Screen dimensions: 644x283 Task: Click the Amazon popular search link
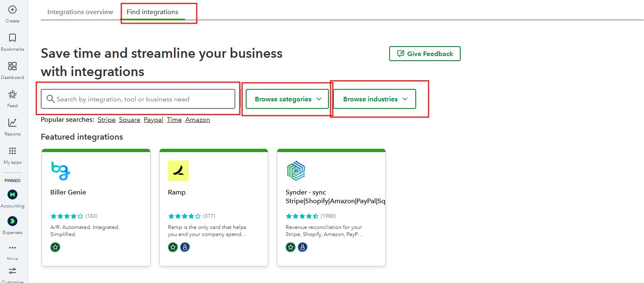click(197, 120)
